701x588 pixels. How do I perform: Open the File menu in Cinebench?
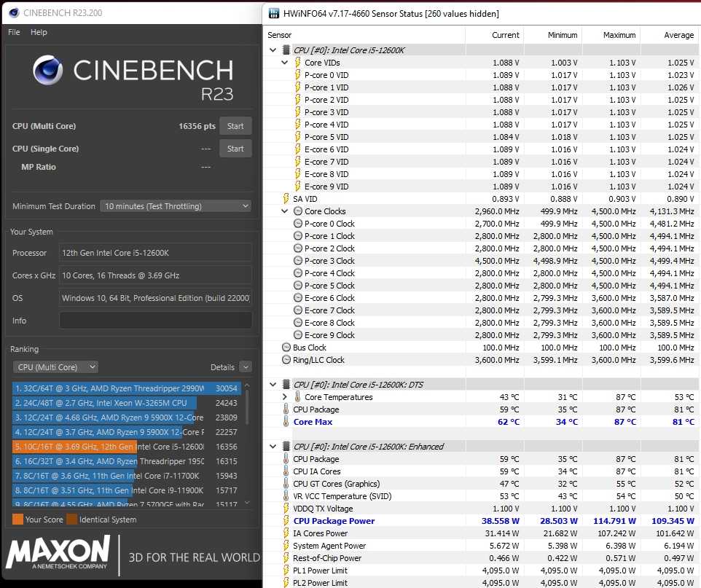click(14, 32)
